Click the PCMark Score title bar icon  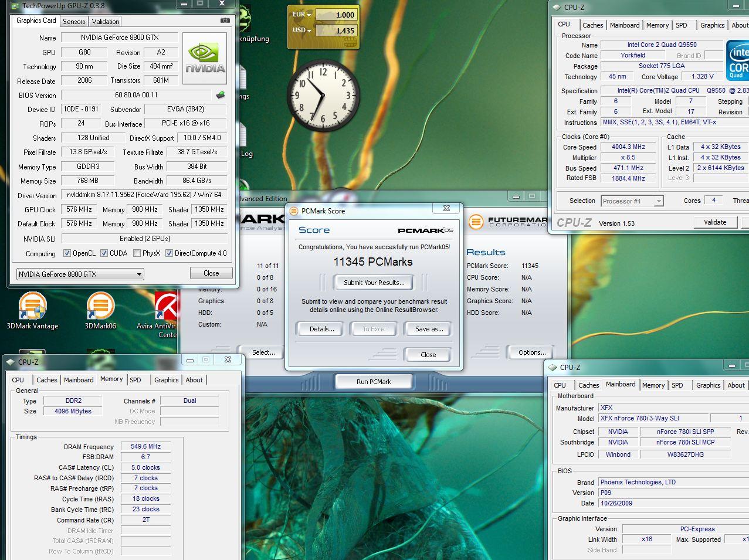pos(294,211)
